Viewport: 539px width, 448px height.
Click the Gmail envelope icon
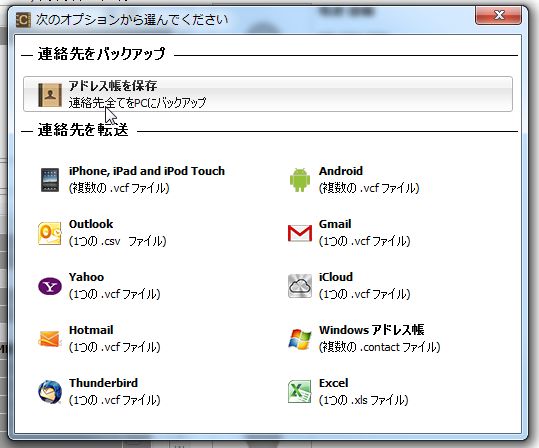tap(300, 233)
